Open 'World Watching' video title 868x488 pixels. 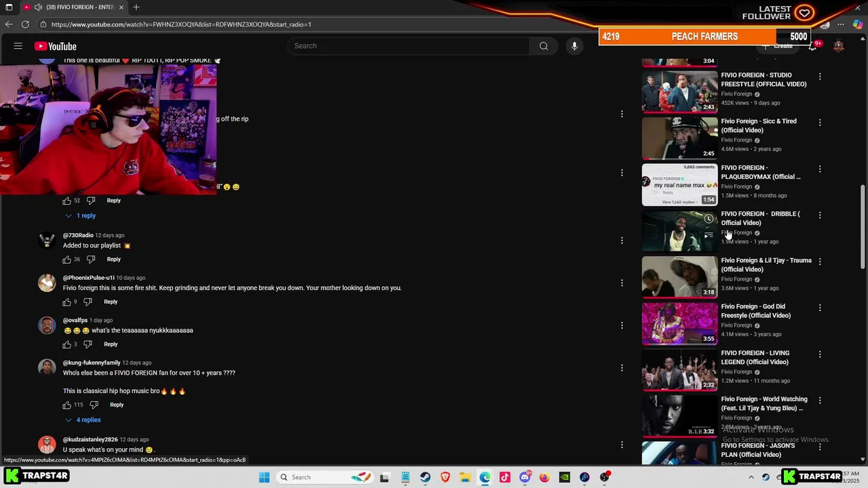(x=764, y=404)
